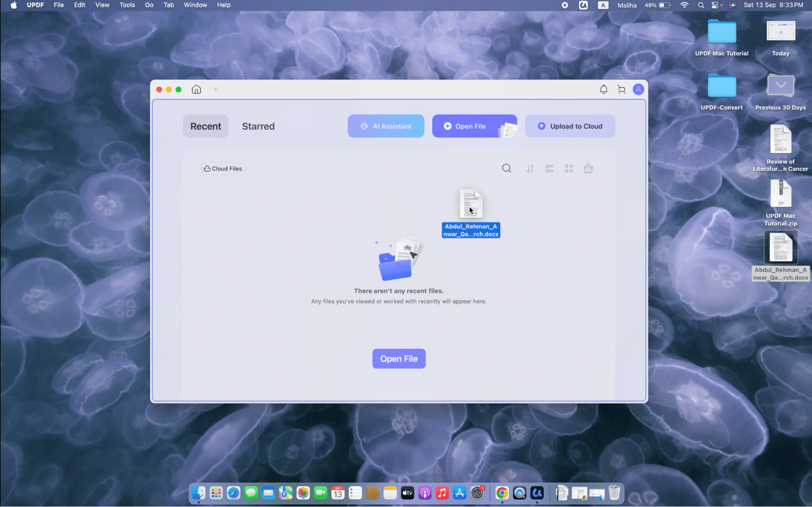Select UPDF Mac Tutorial.zip on desktop

780,203
